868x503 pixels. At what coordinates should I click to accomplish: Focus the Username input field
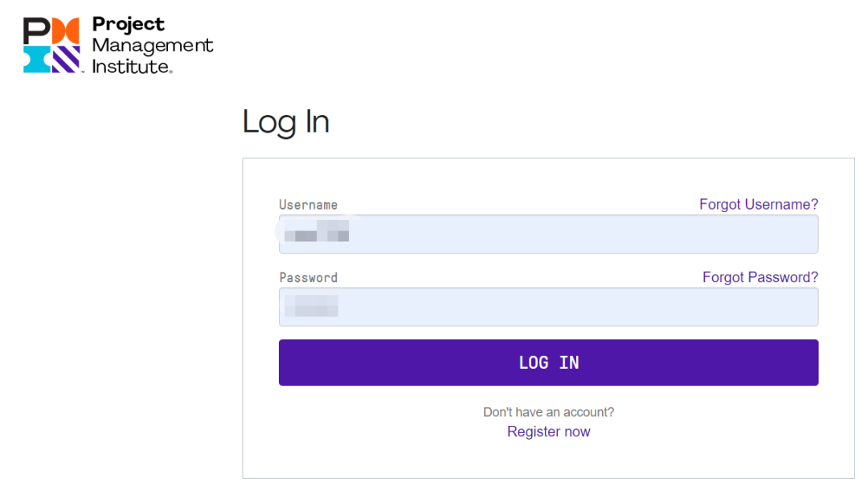click(549, 234)
